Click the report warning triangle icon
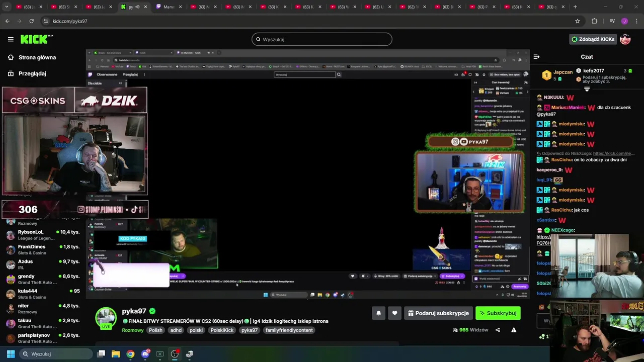The width and height of the screenshot is (644, 362). click(x=514, y=330)
